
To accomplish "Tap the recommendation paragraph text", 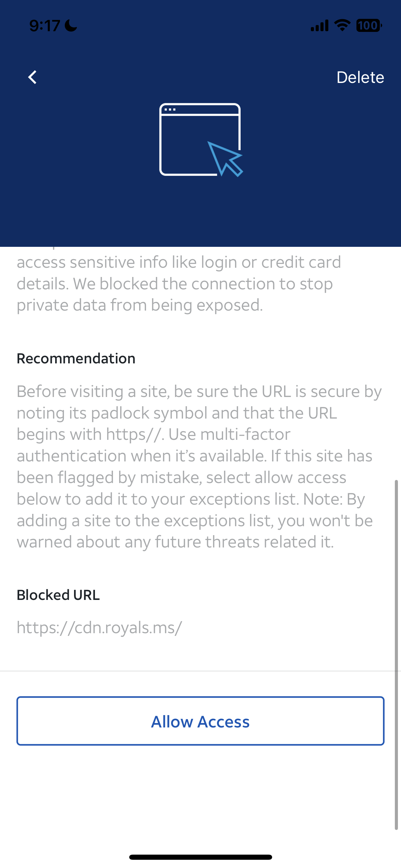I will tap(199, 467).
